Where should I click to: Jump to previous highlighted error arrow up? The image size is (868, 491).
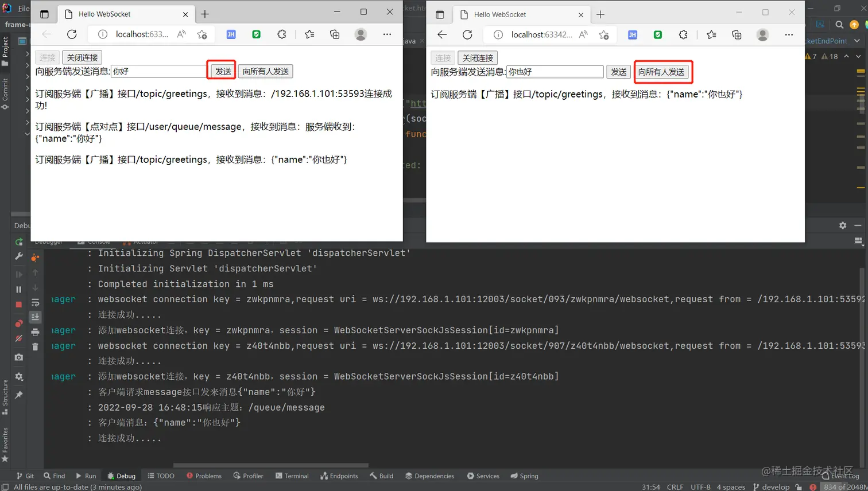[x=846, y=56]
